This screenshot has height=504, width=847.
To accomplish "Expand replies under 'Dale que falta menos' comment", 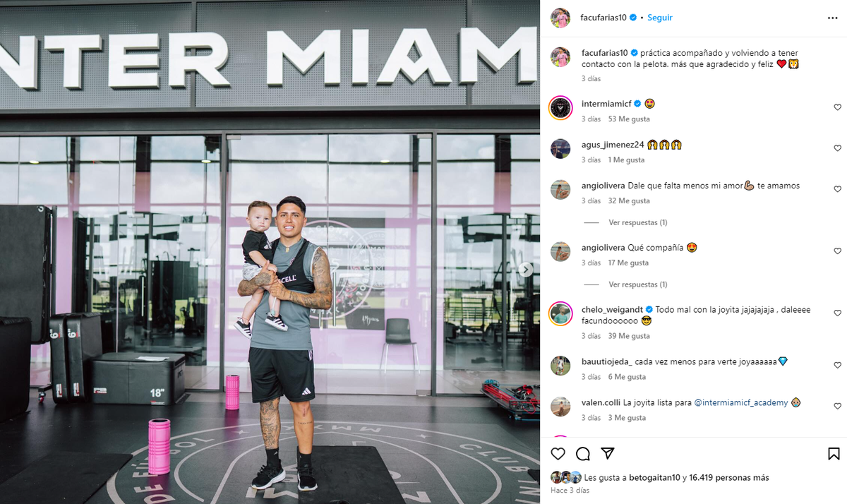I will click(x=638, y=222).
